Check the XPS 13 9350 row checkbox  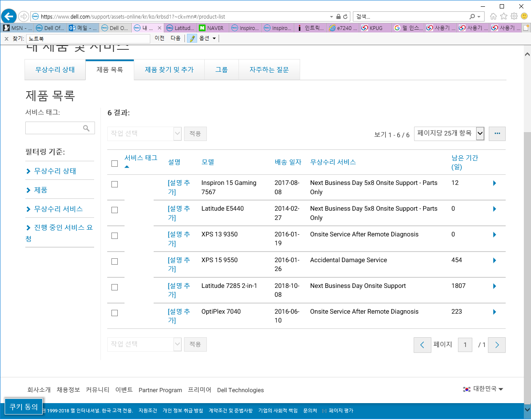[114, 236]
